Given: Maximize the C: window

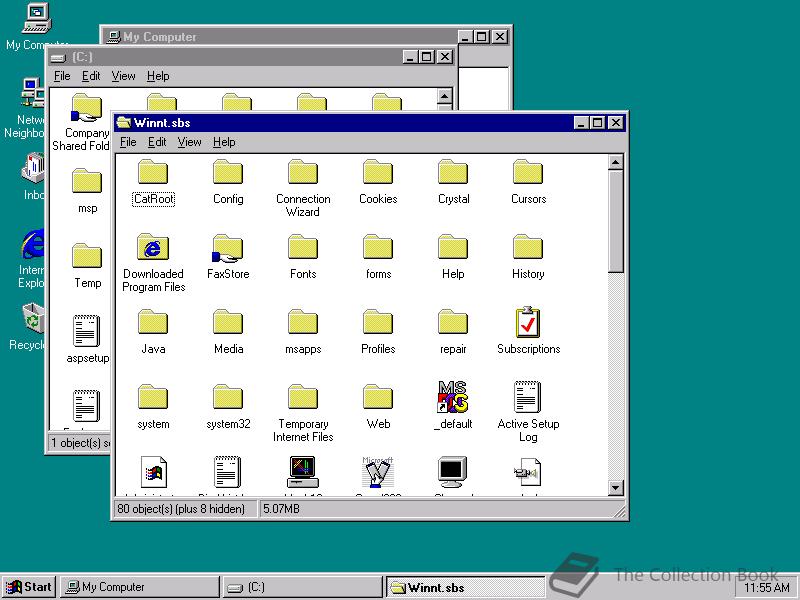Looking at the screenshot, I should [427, 57].
